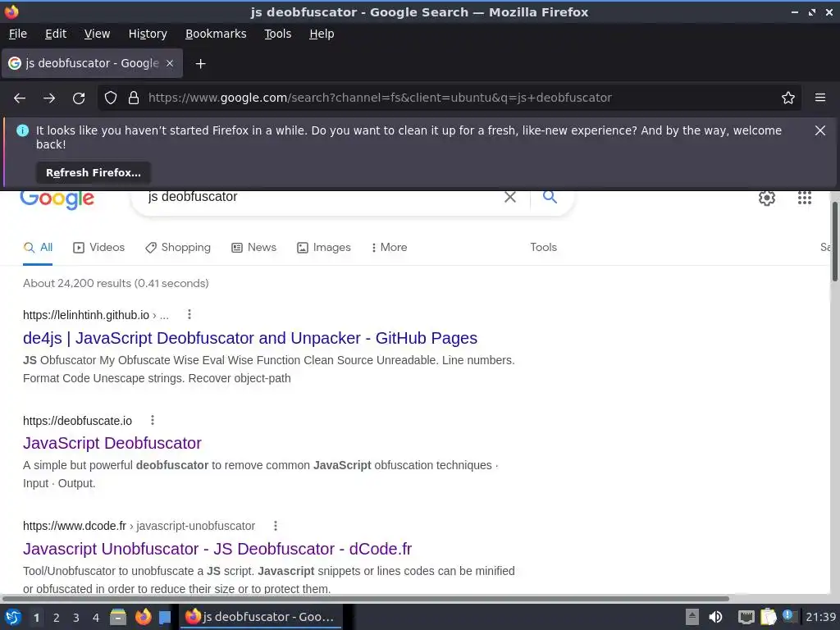Image resolution: width=840 pixels, height=630 pixels.
Task: Open the Help menu
Action: tap(322, 34)
